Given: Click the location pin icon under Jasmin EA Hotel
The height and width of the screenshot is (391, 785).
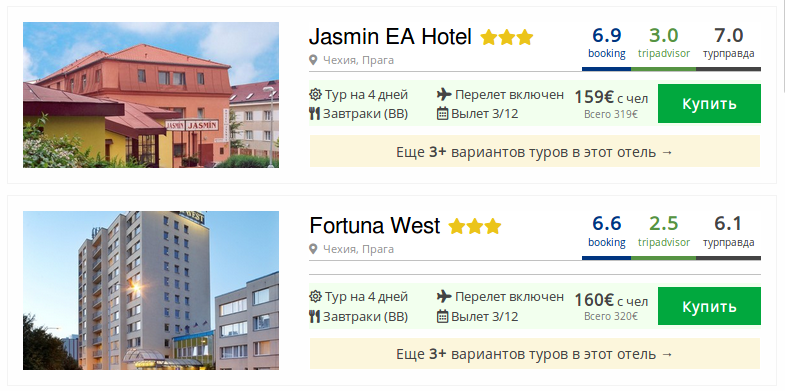Looking at the screenshot, I should click(313, 61).
